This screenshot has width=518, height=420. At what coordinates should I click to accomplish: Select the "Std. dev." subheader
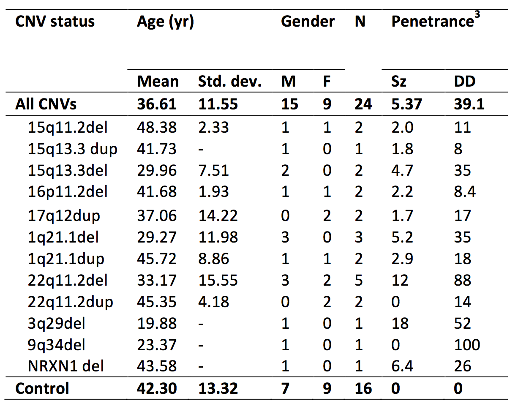[x=230, y=81]
